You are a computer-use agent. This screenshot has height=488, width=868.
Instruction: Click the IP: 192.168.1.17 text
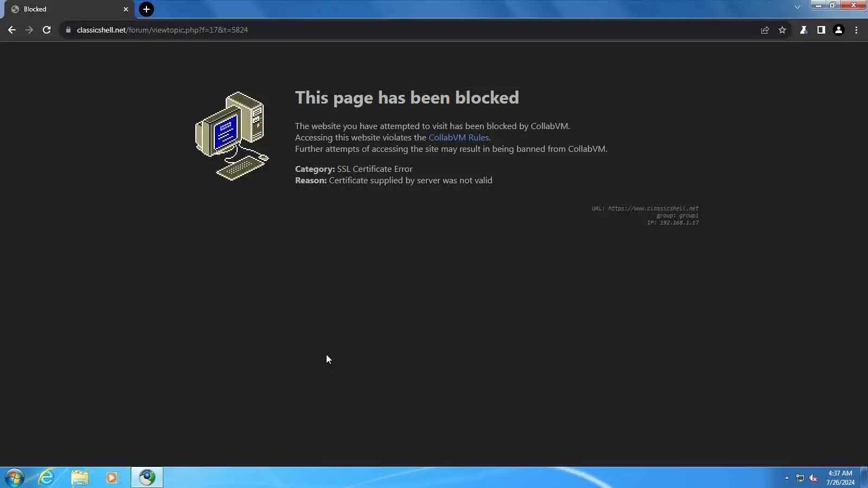coord(673,223)
